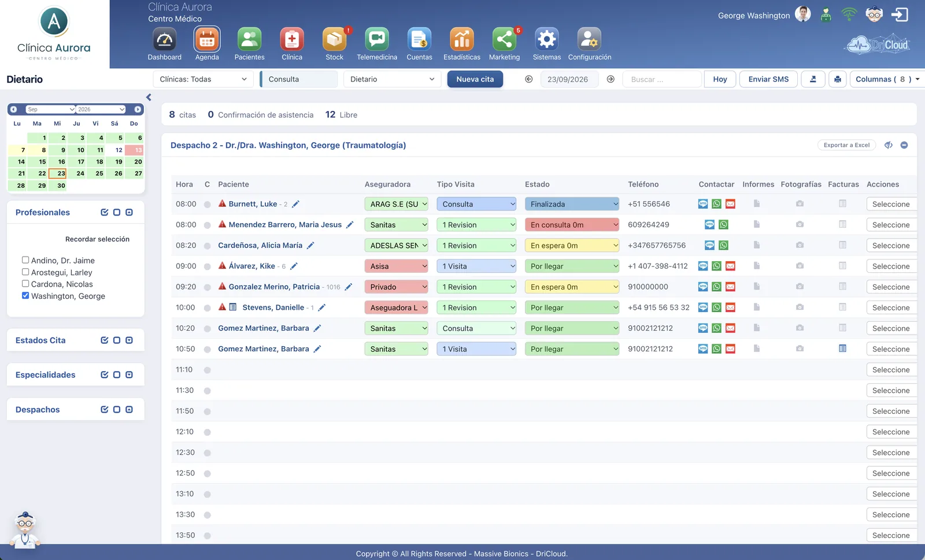Open Tipo Visita dropdown for Stevens, Danielle

[x=476, y=308]
